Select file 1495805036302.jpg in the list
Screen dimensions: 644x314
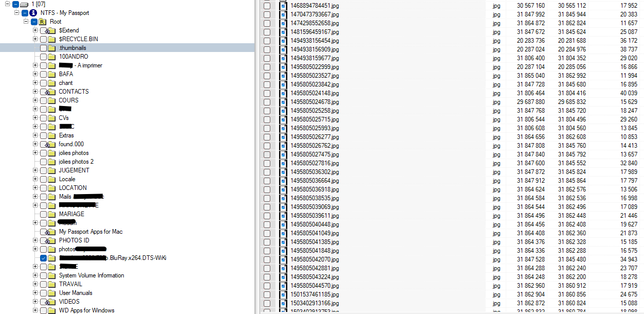click(315, 172)
